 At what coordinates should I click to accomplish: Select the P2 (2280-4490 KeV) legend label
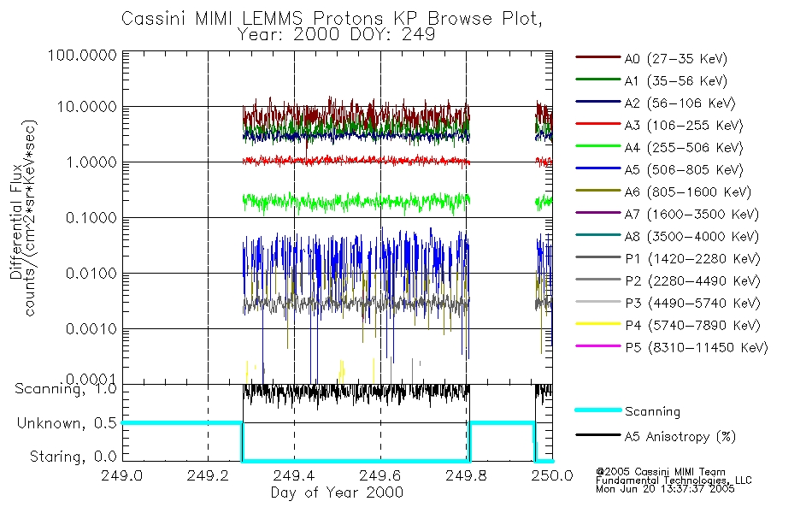click(692, 281)
